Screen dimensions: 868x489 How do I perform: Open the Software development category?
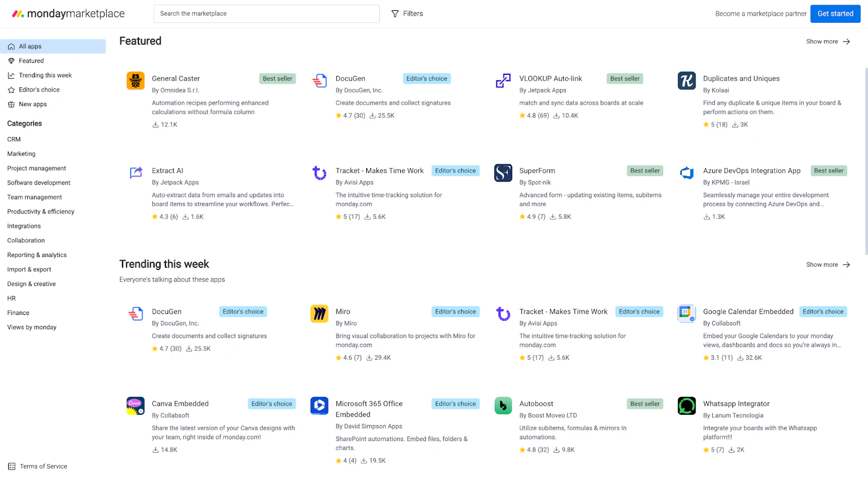click(x=39, y=183)
